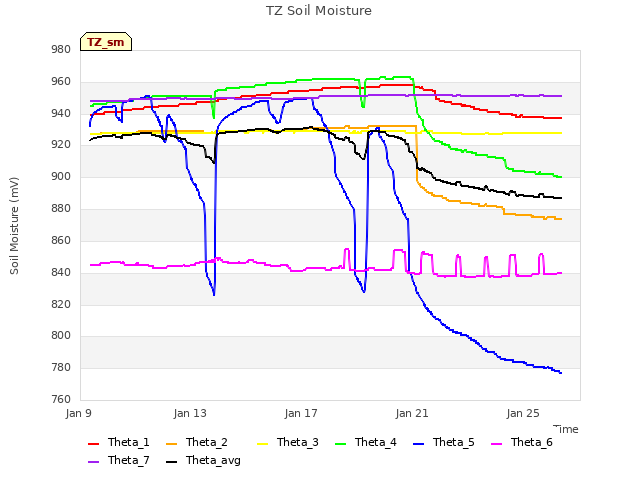
Task: Click the 840 y-axis tick label
Action: pos(61,272)
